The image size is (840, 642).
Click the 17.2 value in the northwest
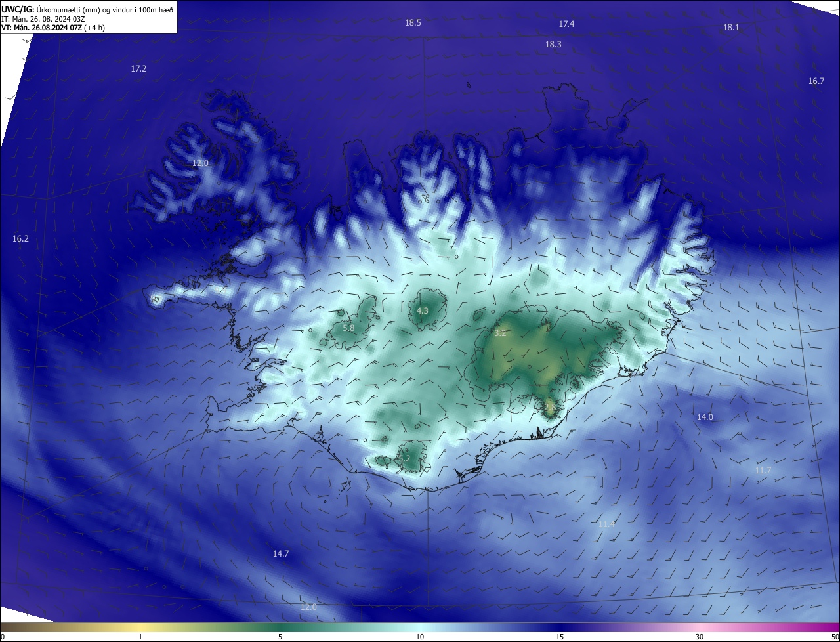click(x=138, y=69)
